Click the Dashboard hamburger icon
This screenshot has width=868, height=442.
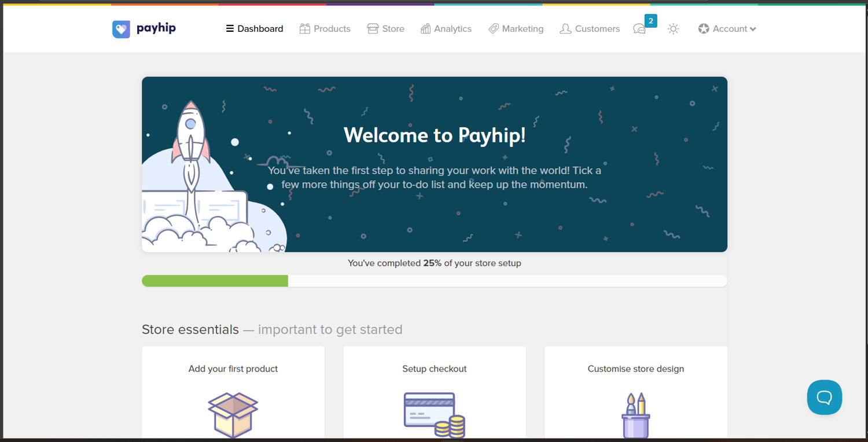click(x=230, y=28)
